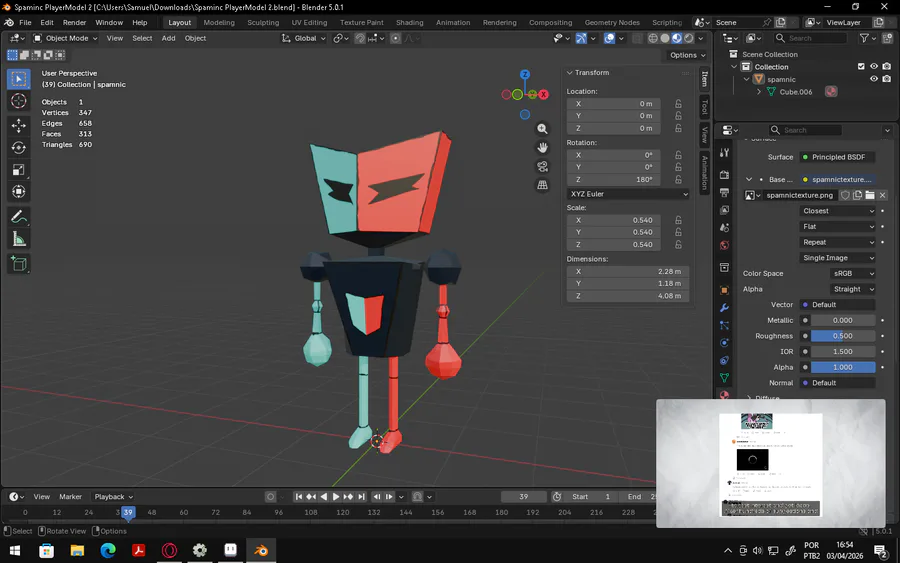Screen dimensions: 900x563
Task: Toggle lock on Rotation Z
Action: coord(678,180)
